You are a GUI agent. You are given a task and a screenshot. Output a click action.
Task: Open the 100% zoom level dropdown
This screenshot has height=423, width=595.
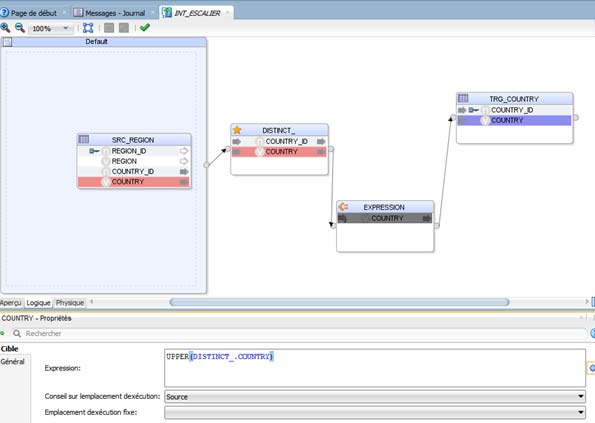tap(51, 28)
